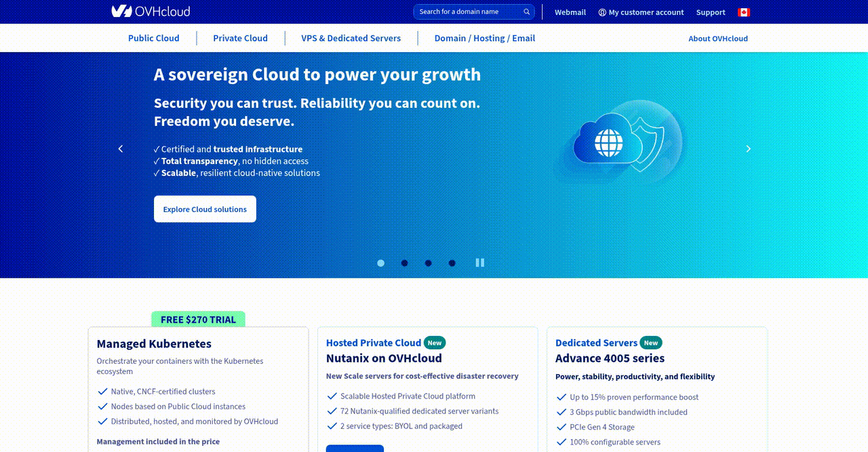The width and height of the screenshot is (868, 452).
Task: Click checkmark beside Distributed, hosted, and monitored
Action: (x=103, y=422)
